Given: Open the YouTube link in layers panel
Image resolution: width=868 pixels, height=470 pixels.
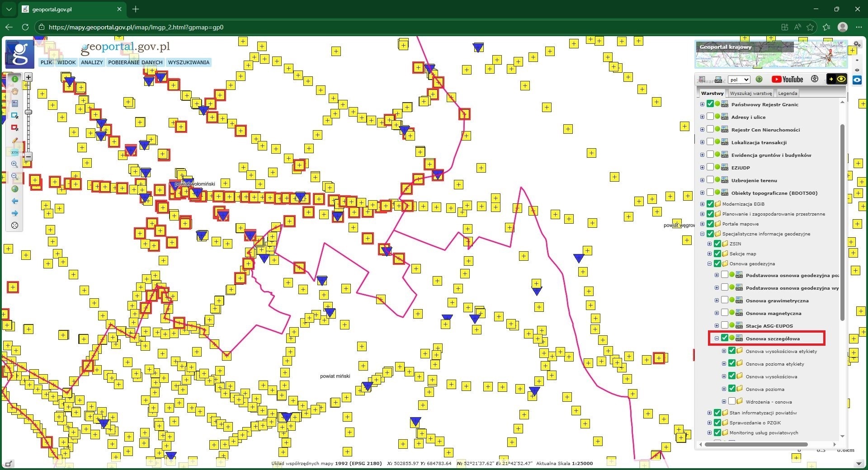Looking at the screenshot, I should click(787, 80).
